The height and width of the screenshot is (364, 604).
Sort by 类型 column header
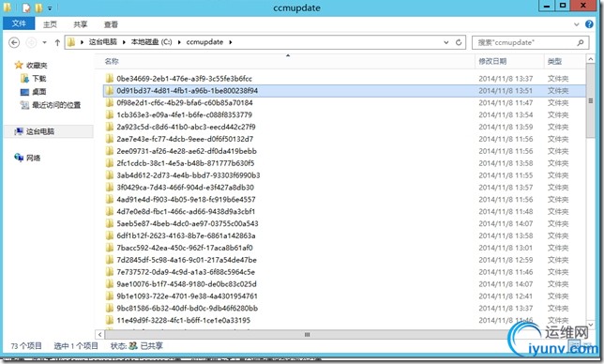tap(554, 61)
